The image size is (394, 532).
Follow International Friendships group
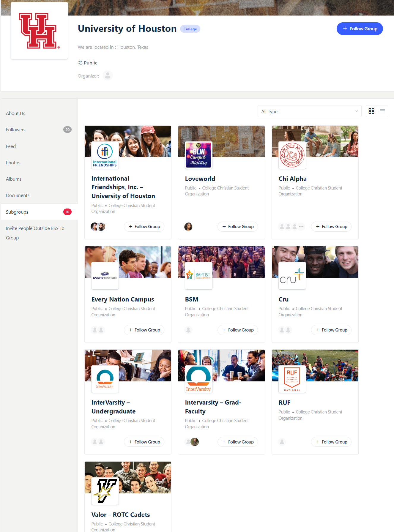pyautogui.click(x=144, y=227)
